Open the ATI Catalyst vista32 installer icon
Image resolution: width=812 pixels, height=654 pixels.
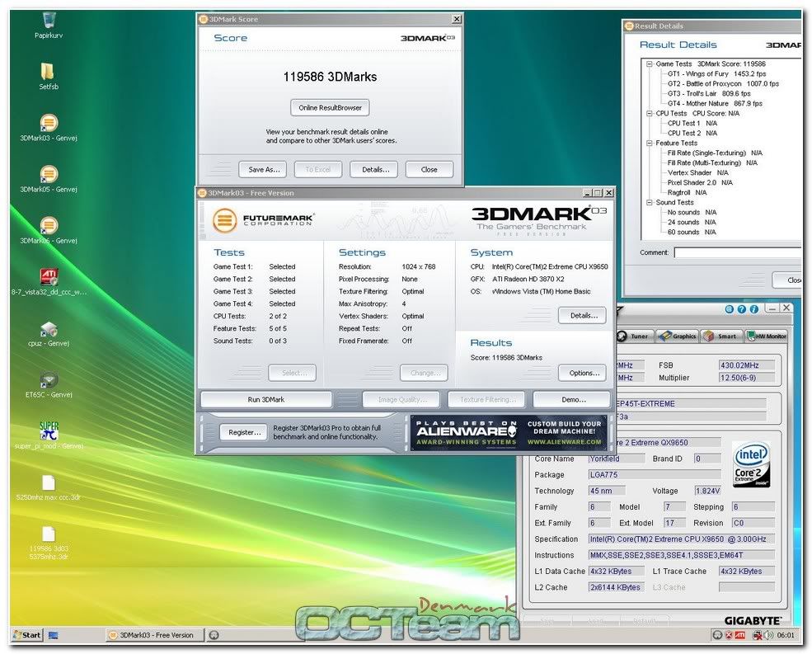[49, 277]
